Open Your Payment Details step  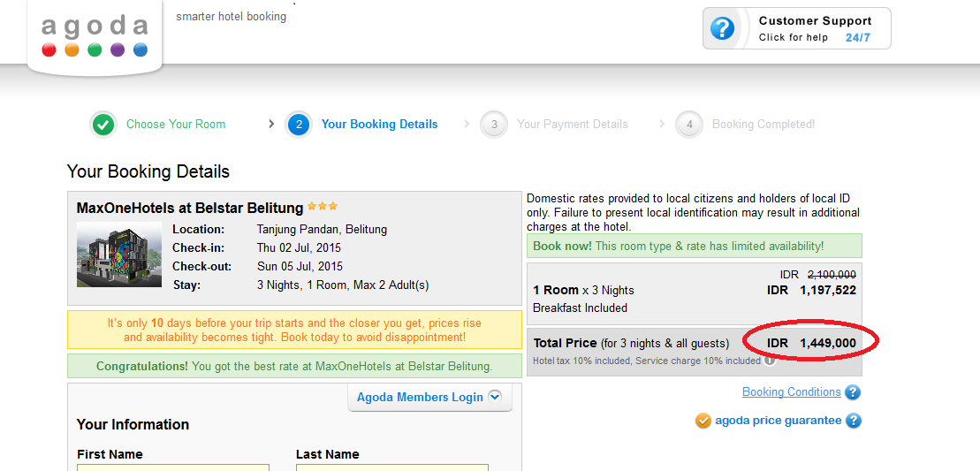pyautogui.click(x=572, y=125)
